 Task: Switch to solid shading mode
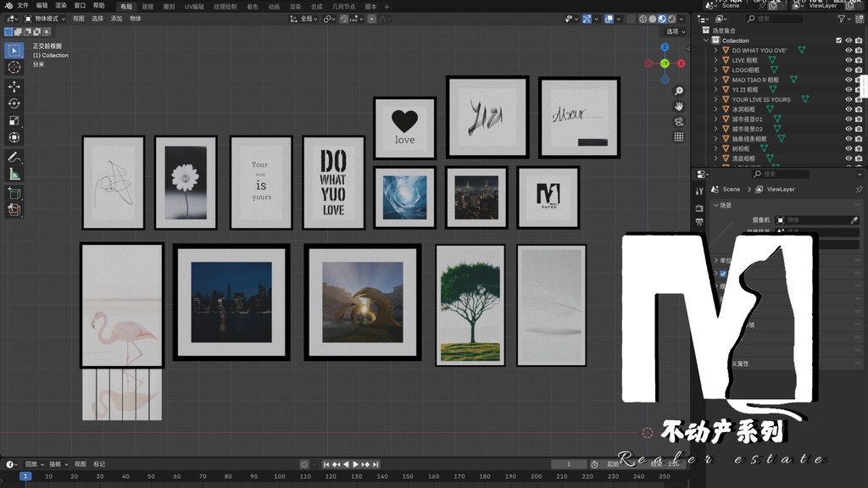653,19
